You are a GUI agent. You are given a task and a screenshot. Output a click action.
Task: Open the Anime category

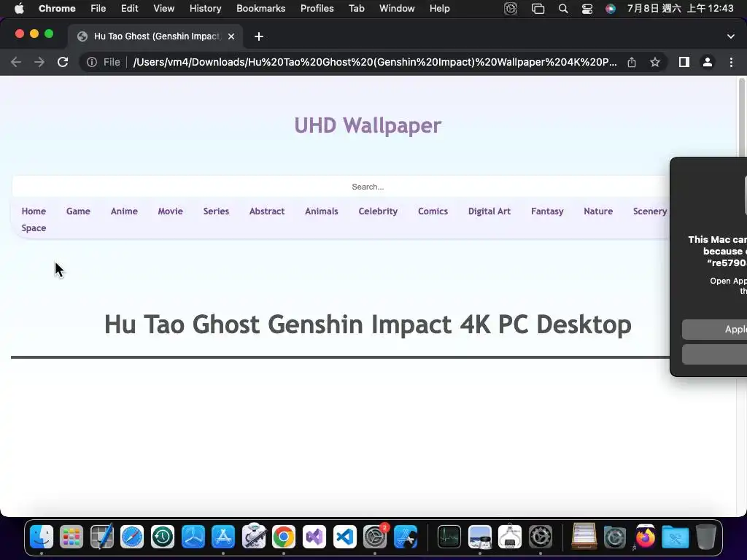124,211
